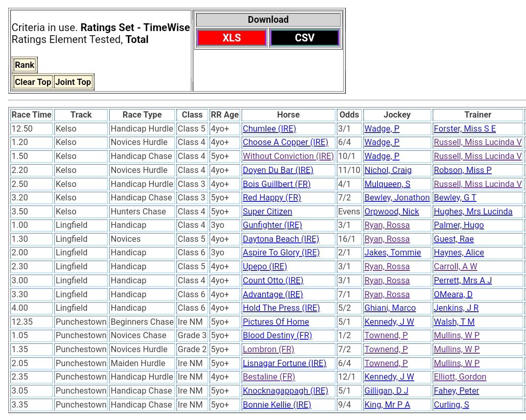Open Without Conviction (IRE) horse page
This screenshot has height=420, width=526.
[x=288, y=156]
